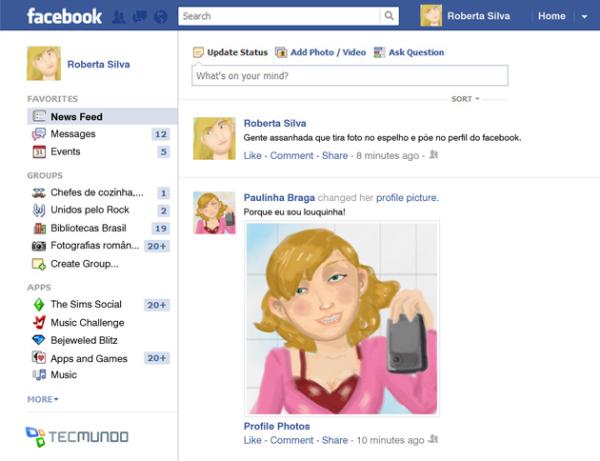Go to Home in top bar
Viewport: 600px width, 461px height.
(551, 16)
